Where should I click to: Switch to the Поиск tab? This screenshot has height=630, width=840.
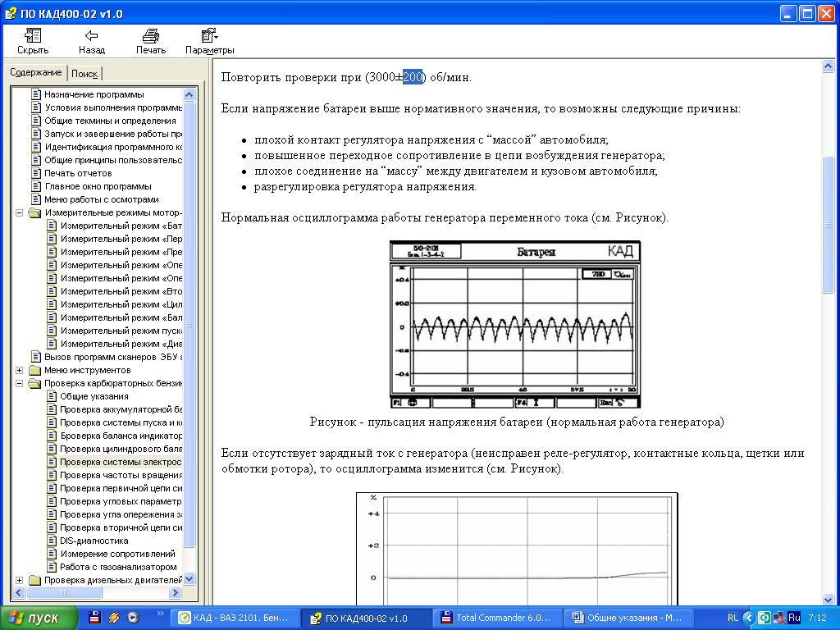[84, 74]
